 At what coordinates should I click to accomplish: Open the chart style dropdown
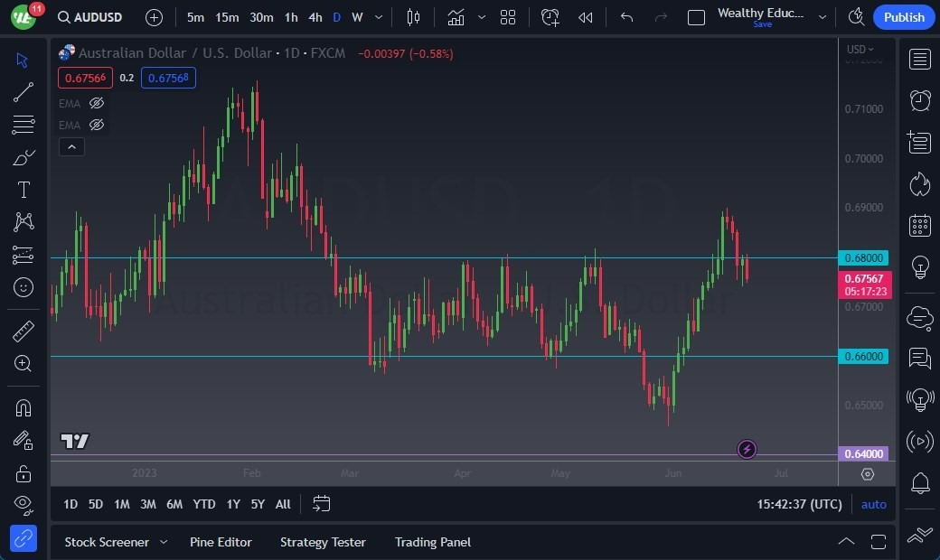tap(482, 16)
